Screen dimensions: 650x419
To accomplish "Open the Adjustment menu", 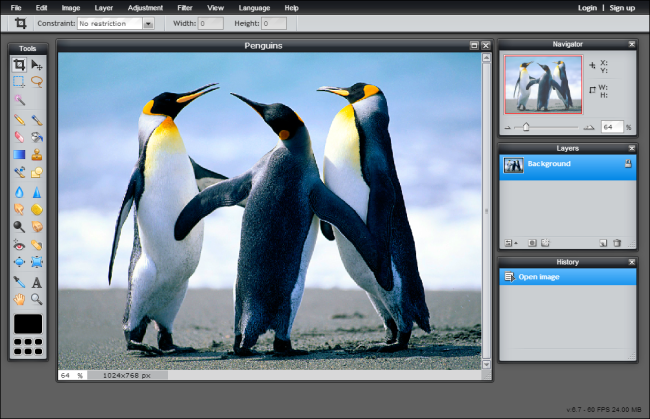I will [x=145, y=7].
